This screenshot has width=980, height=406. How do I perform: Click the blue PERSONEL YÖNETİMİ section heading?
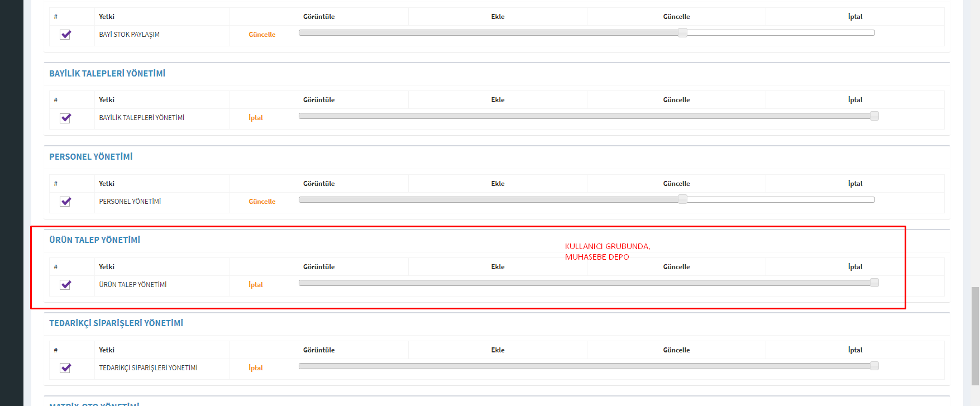point(91,157)
